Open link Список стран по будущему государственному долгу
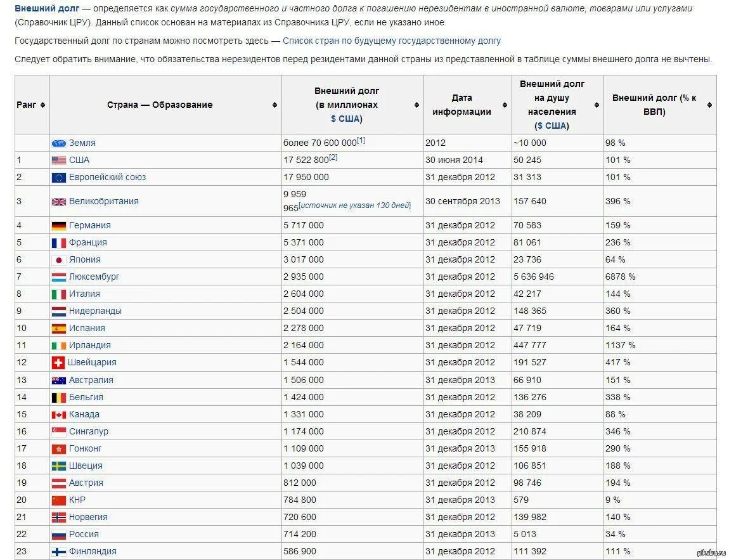 [x=391, y=41]
